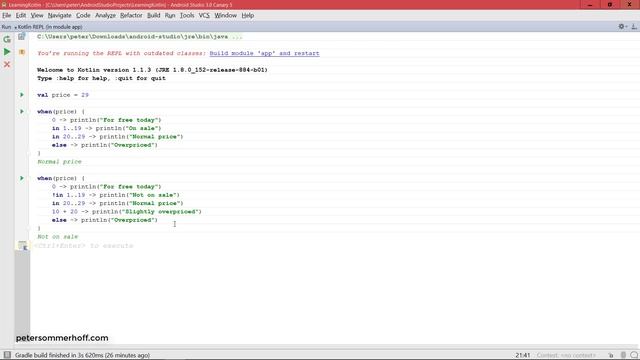Click the yellow history icon in gutter
The height and width of the screenshot is (360, 640).
(x=22, y=52)
